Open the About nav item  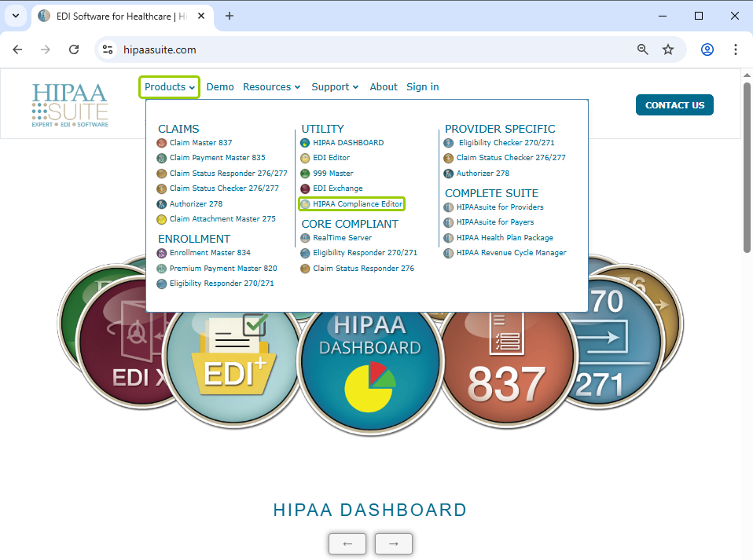click(384, 87)
